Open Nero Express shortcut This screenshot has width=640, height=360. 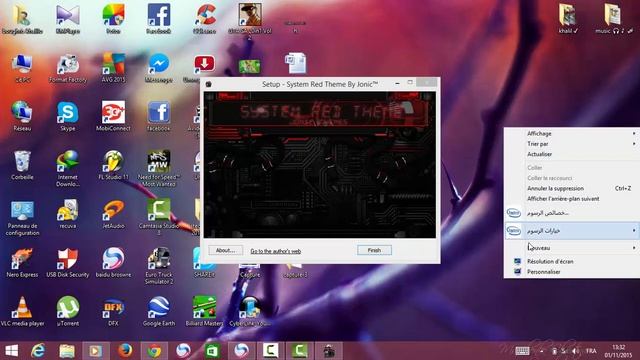(x=22, y=262)
